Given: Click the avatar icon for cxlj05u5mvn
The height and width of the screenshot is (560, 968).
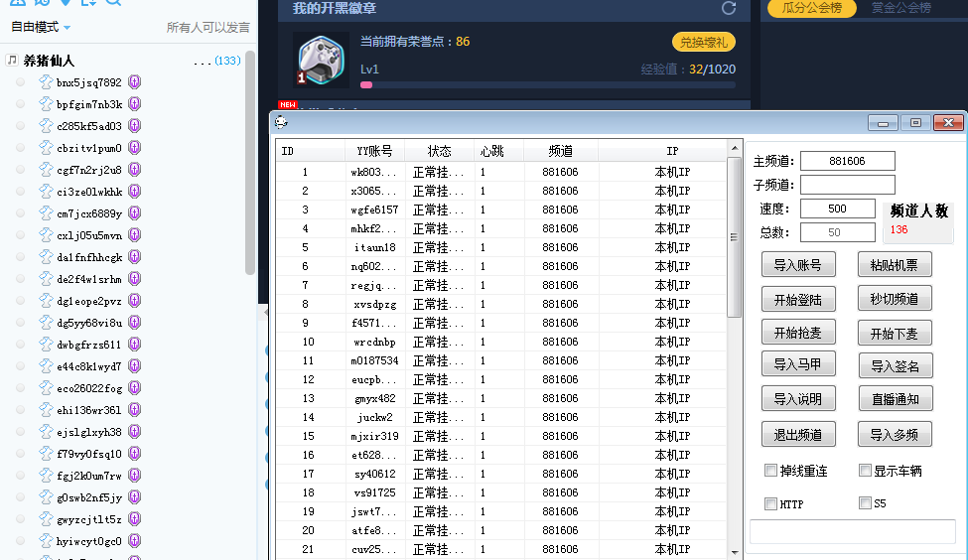Looking at the screenshot, I should 46,234.
